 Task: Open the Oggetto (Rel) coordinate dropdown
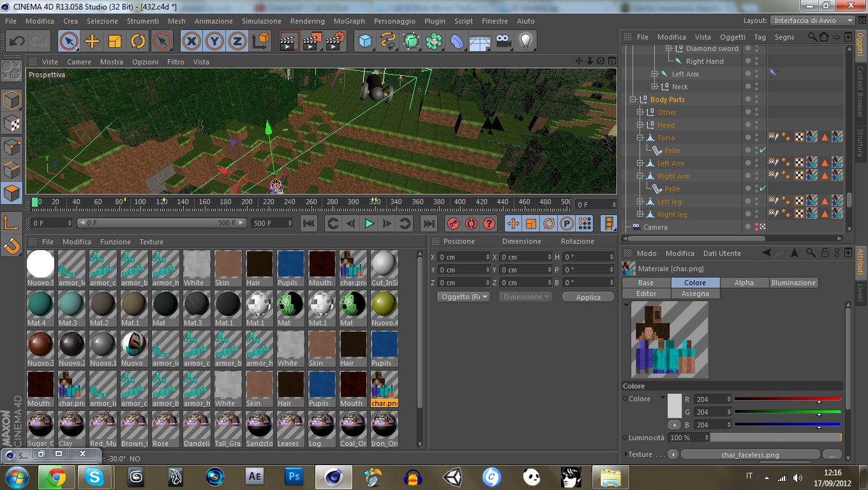pos(463,297)
